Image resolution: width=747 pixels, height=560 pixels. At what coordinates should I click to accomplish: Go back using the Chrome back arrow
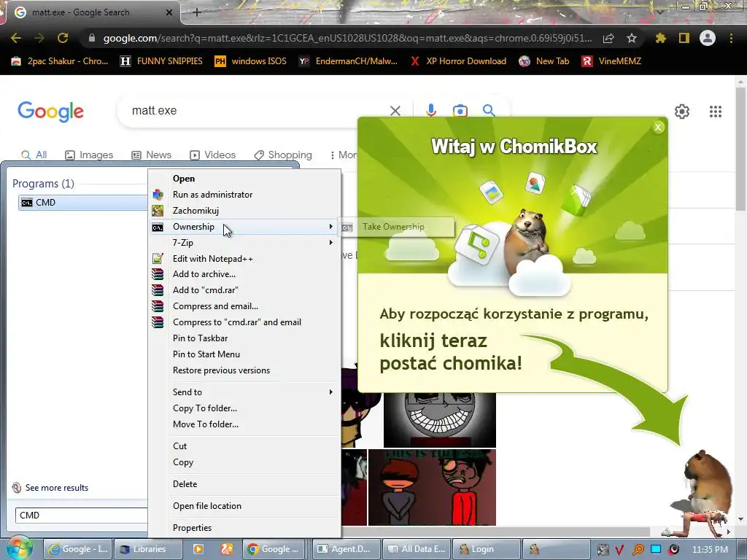(x=16, y=38)
